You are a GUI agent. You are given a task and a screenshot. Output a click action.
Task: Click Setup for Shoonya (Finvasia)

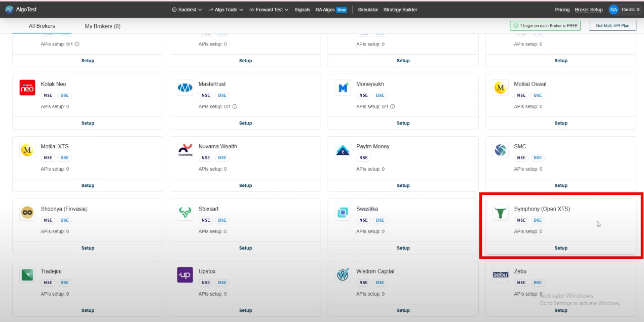(x=88, y=248)
